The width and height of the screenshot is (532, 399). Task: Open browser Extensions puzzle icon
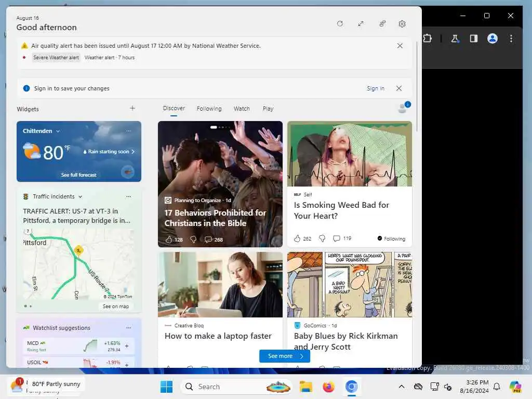tap(427, 38)
